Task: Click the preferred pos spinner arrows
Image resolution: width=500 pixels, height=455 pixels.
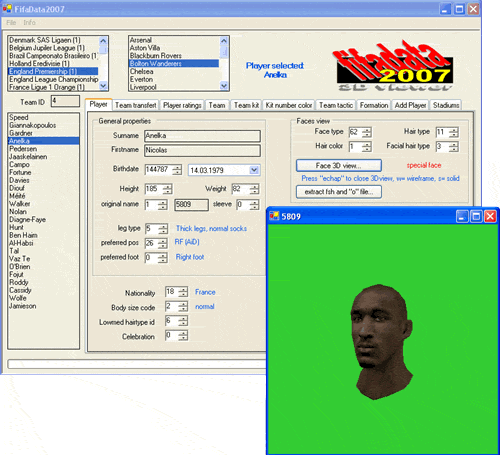Action: 163,243
